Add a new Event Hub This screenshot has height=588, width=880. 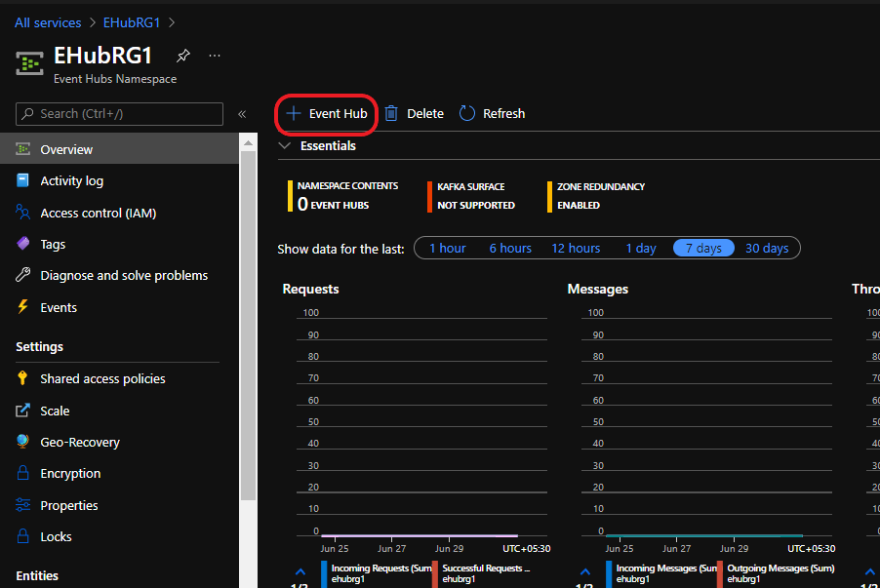coord(327,114)
